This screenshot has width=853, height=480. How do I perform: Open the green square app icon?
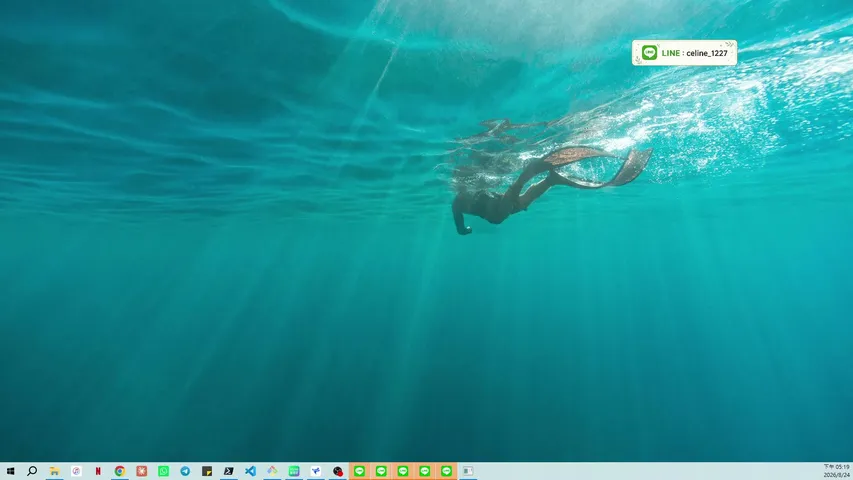(x=294, y=471)
